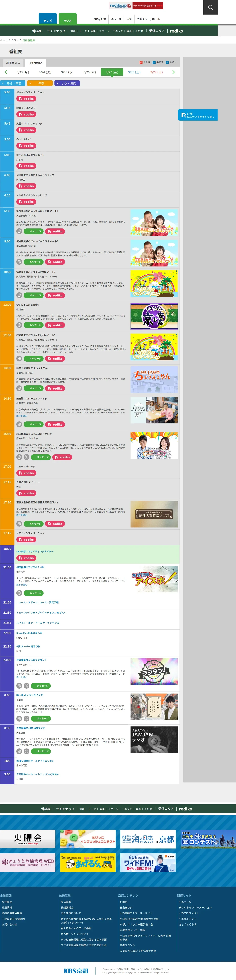
Task: Go to next week with right arrow
Action: pos(174,72)
